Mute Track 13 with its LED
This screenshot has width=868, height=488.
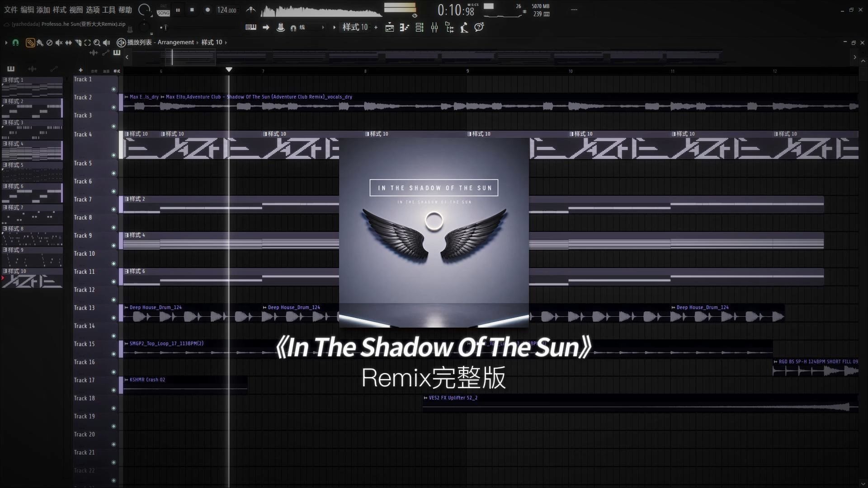click(114, 318)
